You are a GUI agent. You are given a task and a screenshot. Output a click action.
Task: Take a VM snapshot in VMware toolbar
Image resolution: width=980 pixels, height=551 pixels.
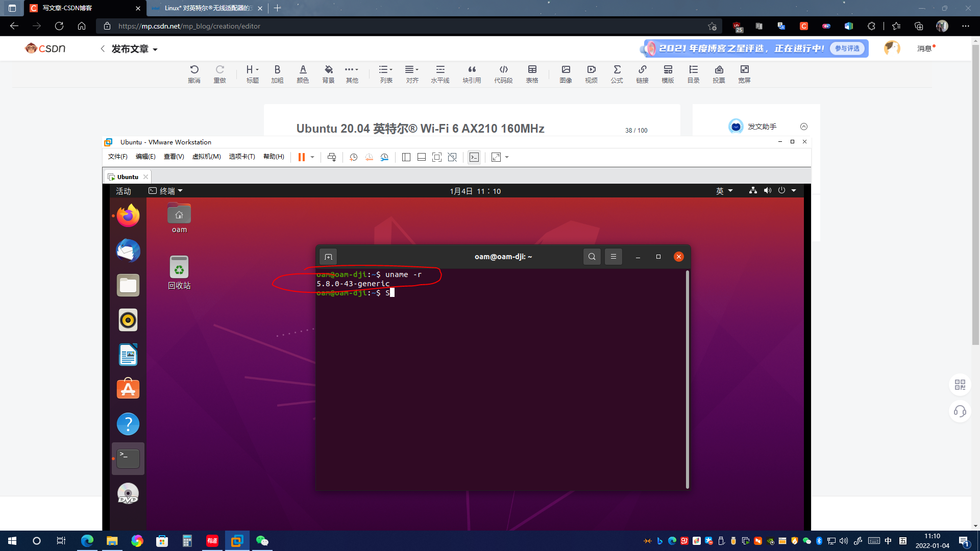point(353,157)
